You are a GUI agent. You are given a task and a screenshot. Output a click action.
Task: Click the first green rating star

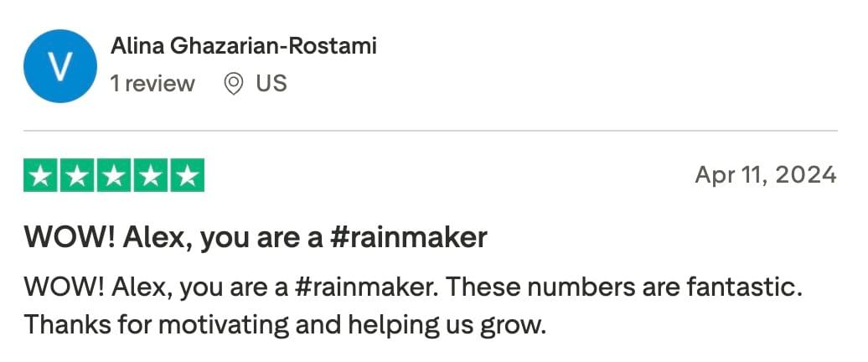click(40, 175)
